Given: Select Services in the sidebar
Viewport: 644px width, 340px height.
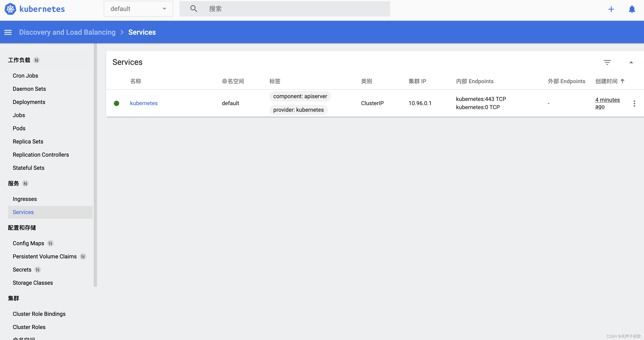Looking at the screenshot, I should pyautogui.click(x=23, y=212).
